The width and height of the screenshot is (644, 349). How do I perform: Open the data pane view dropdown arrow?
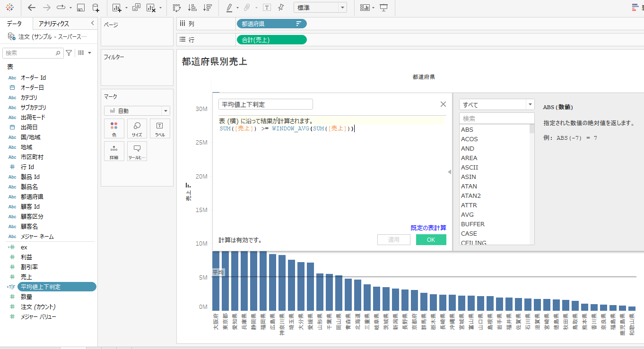[89, 53]
